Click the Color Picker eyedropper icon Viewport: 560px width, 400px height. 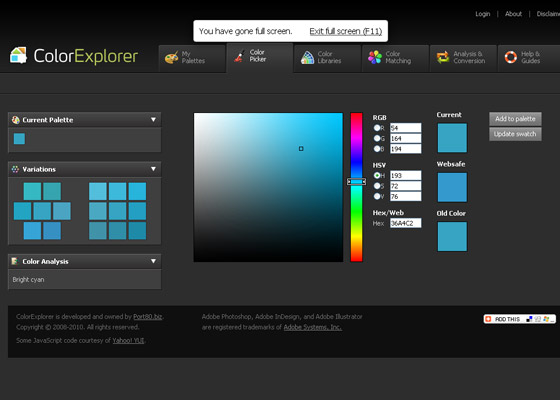click(239, 56)
